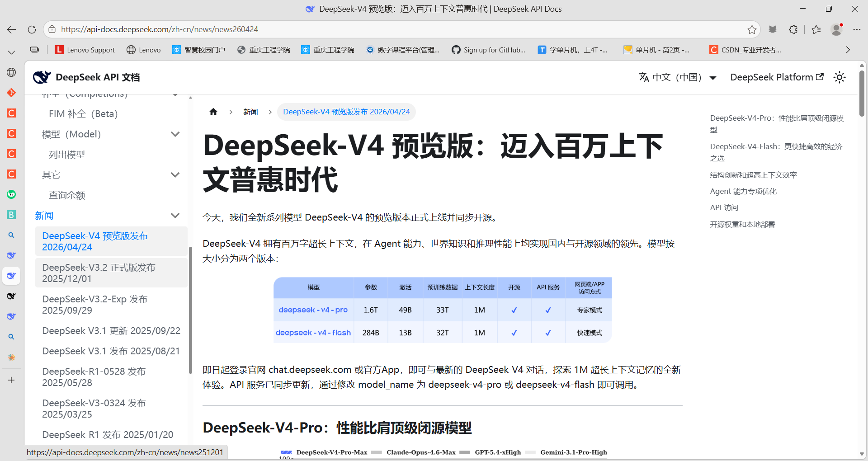
Task: Open the browser settings ellipsis menu
Action: 857,29
